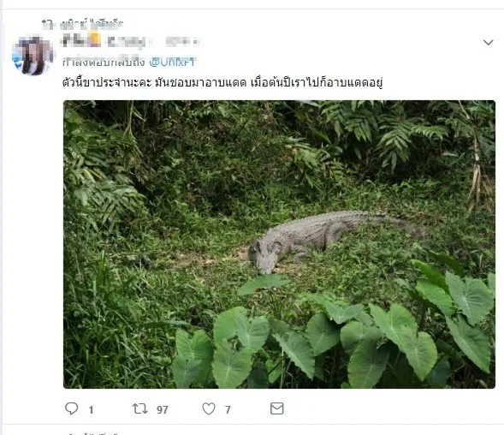The height and width of the screenshot is (435, 504).
Task: Like the tweet with the heart icon
Action: click(209, 408)
